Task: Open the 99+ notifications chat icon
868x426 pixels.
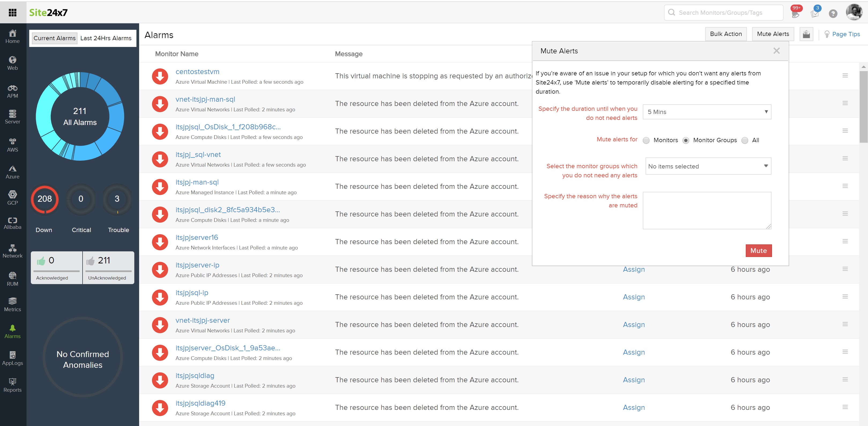Action: click(795, 13)
